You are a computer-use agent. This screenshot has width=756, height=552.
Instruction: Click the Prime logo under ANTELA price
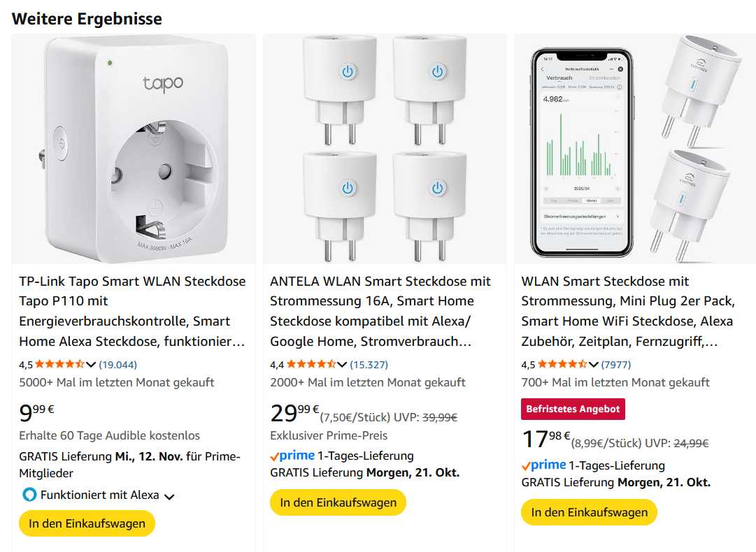[x=292, y=456]
